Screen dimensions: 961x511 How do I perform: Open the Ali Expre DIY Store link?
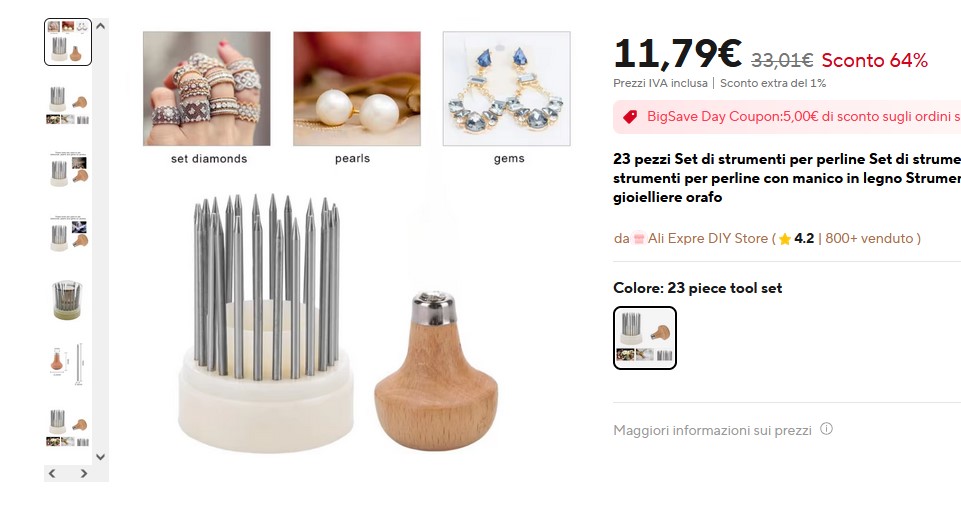pos(708,238)
